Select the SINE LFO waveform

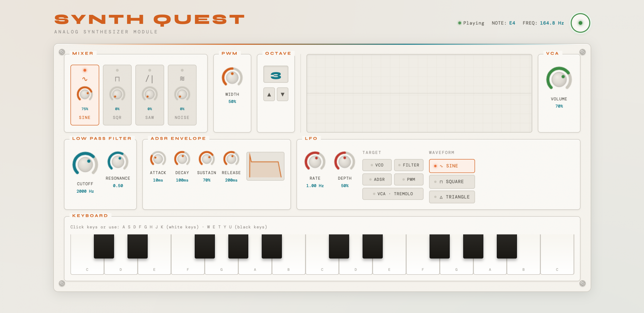point(452,166)
